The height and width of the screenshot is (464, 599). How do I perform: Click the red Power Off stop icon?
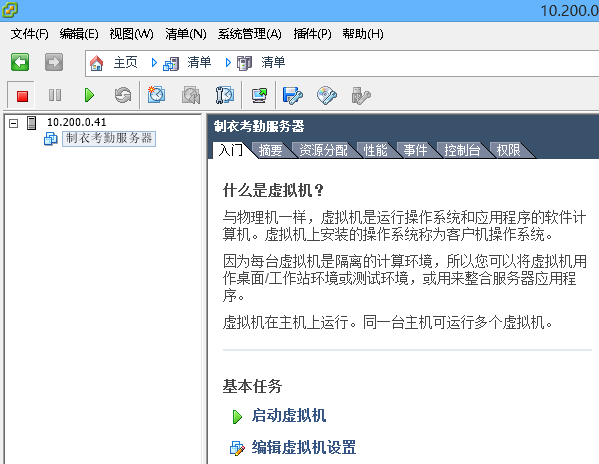(22, 95)
